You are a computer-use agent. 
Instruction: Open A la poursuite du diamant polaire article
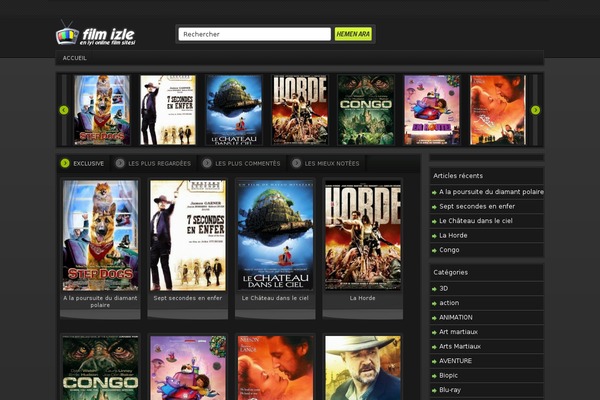[x=491, y=192]
